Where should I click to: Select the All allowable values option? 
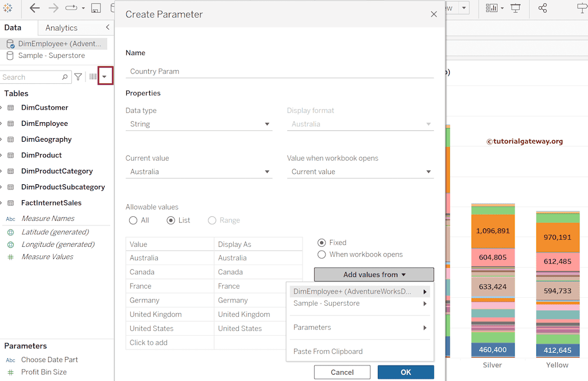tap(133, 220)
